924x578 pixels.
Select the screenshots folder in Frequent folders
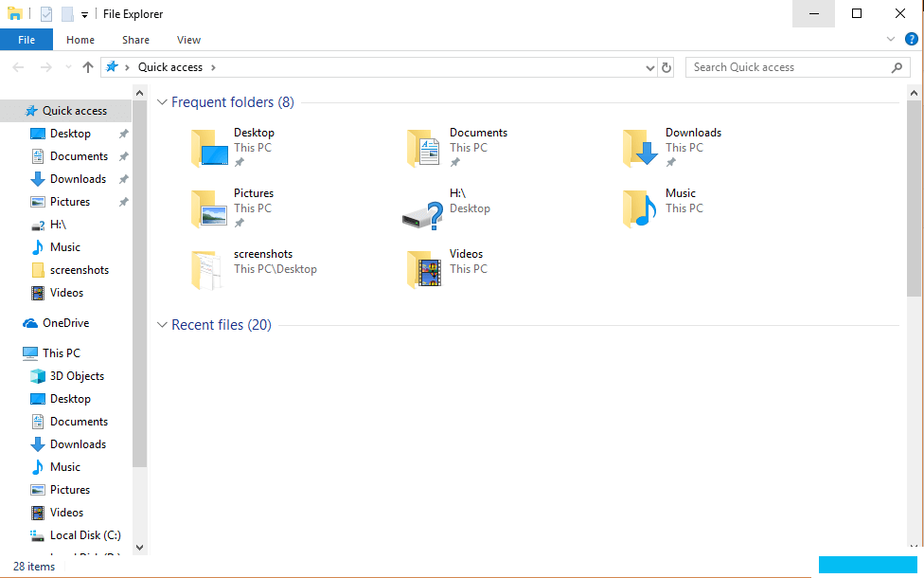[x=254, y=269]
